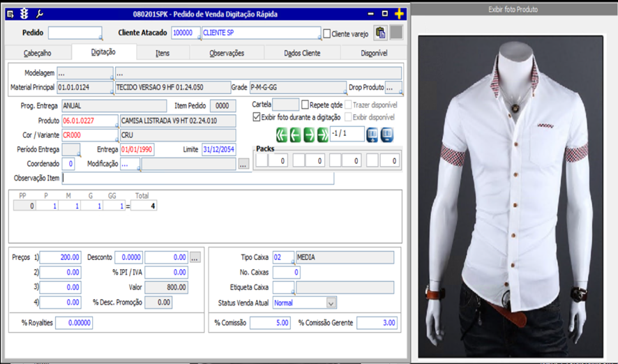Click the % Comissão field showing 5.00

(x=271, y=323)
